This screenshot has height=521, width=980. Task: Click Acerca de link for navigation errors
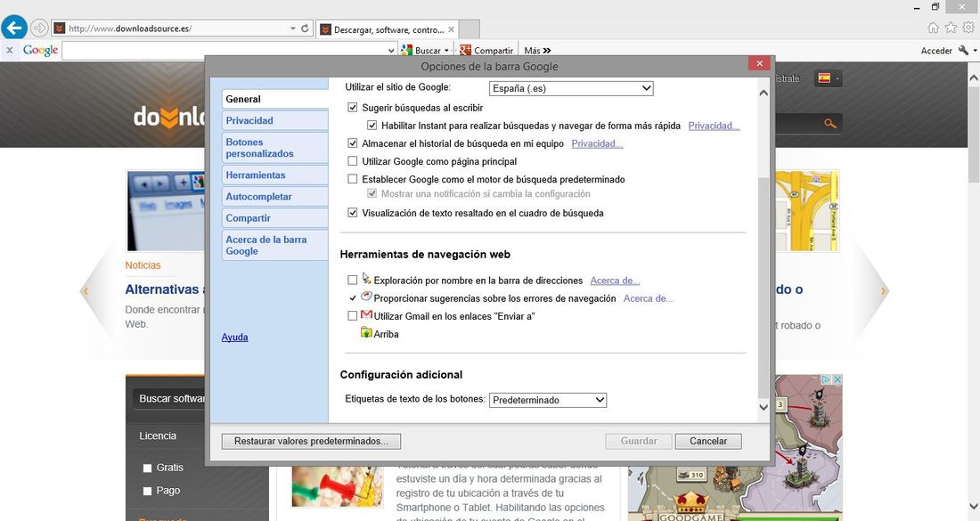click(648, 298)
